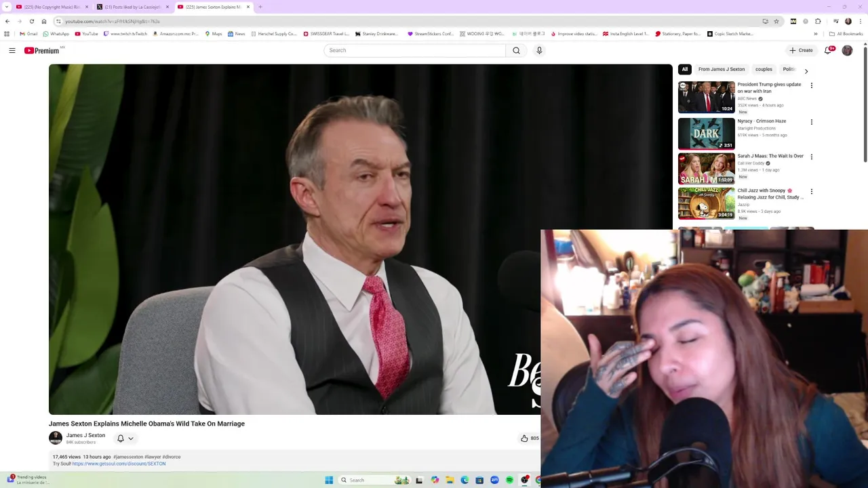Open the News bookmark

[x=236, y=34]
